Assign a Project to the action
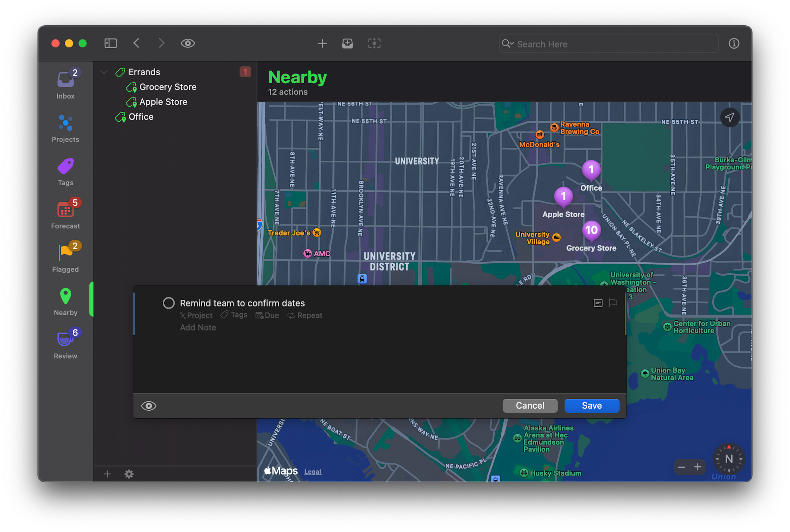The height and width of the screenshot is (532, 790). coord(196,316)
